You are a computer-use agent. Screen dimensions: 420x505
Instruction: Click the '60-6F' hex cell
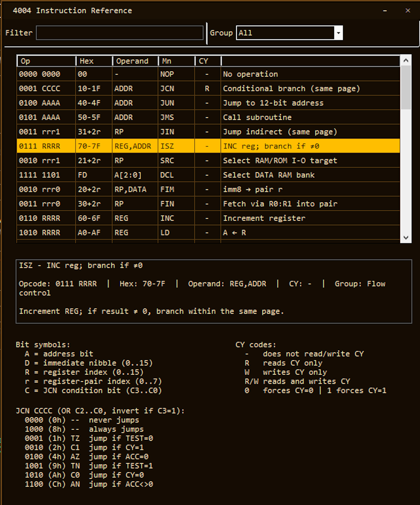[94, 218]
